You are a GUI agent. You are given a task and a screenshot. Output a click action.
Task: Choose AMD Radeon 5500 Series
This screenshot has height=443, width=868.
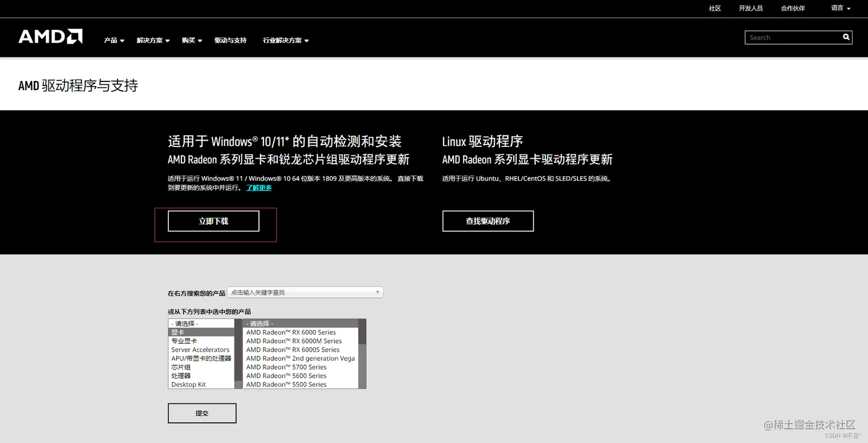[300, 384]
